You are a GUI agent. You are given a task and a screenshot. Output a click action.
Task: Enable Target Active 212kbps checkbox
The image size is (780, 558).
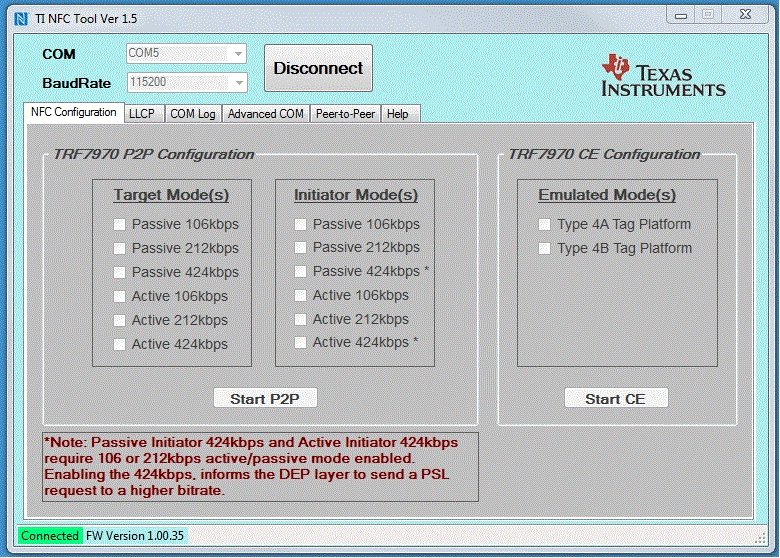point(119,320)
